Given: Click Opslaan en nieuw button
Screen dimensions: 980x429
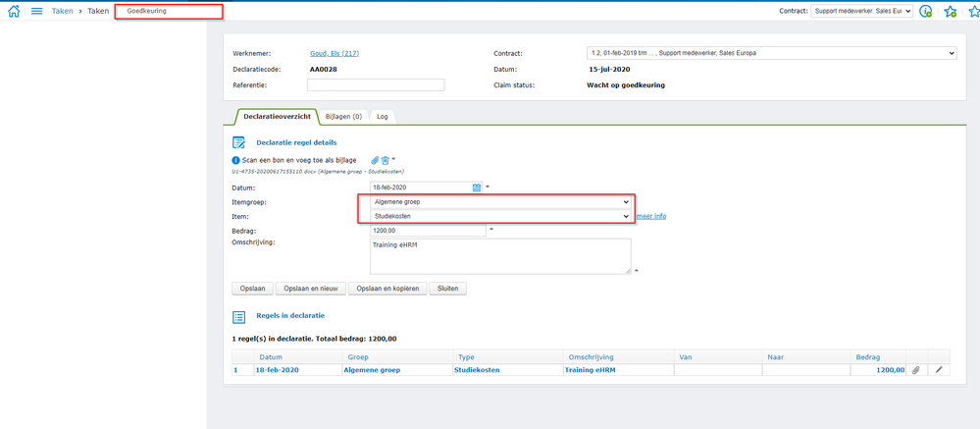Looking at the screenshot, I should [311, 289].
